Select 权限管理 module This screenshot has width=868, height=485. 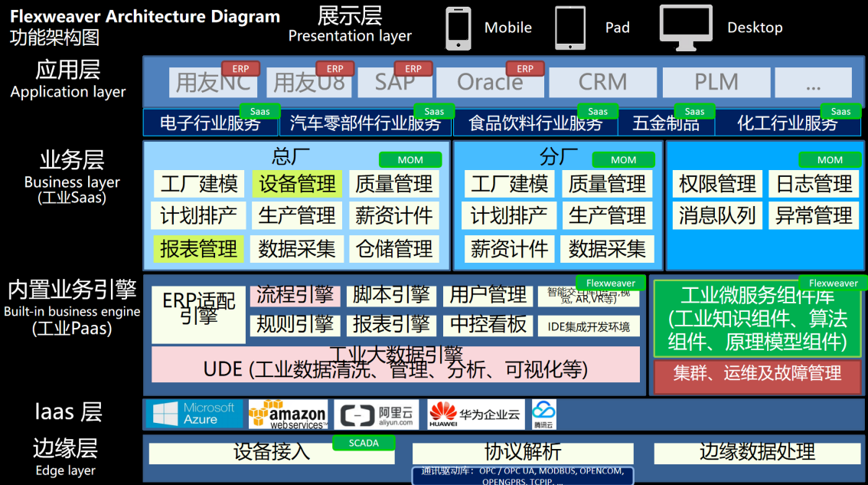coord(717,184)
